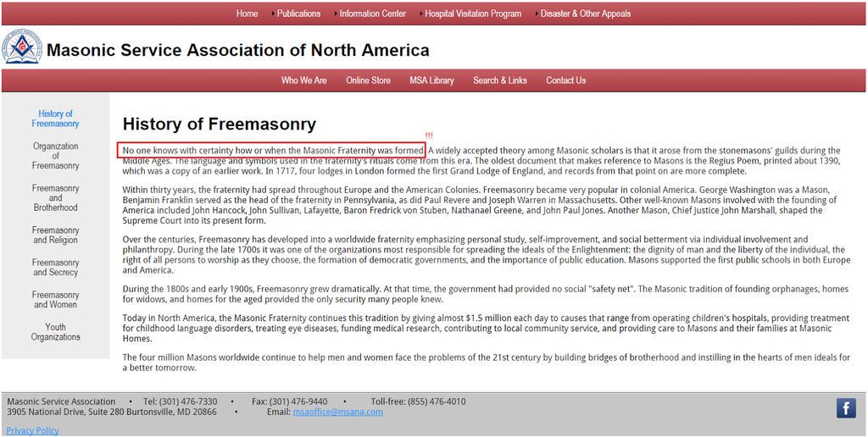Click the footer text Masonic Service Association
Viewport: 868px width, 437px height.
tap(61, 401)
